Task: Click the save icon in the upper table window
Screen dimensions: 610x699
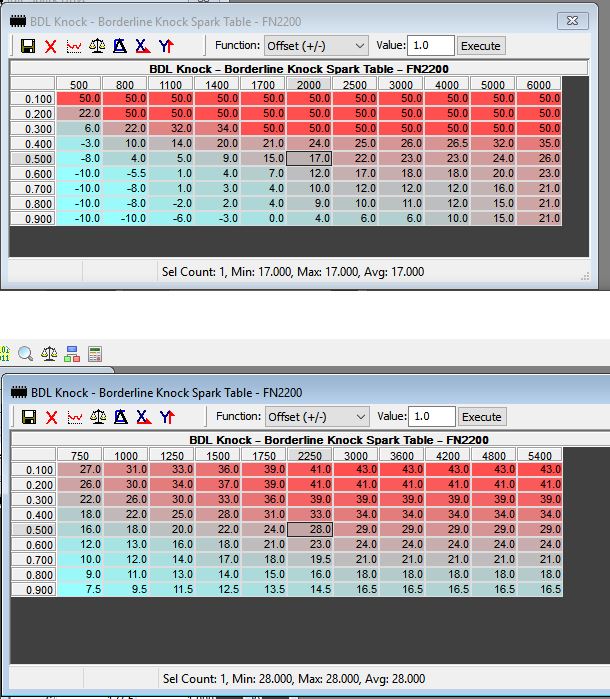Action: click(x=27, y=46)
